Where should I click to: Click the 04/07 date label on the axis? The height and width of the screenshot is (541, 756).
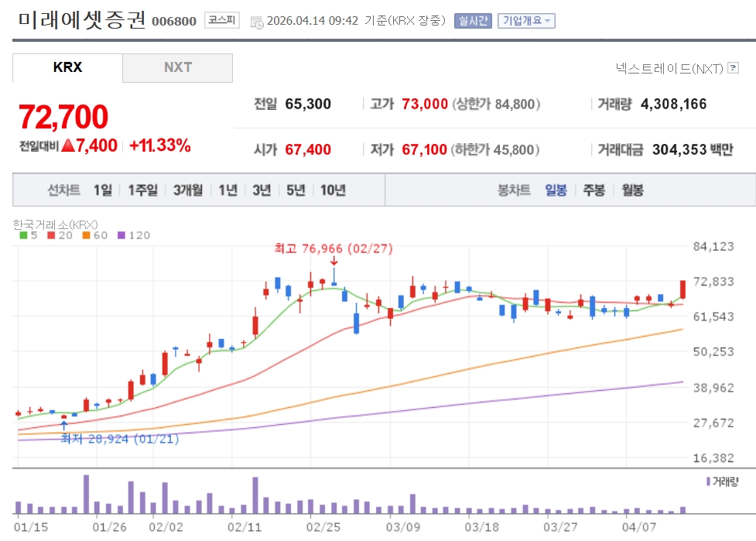coord(639,527)
